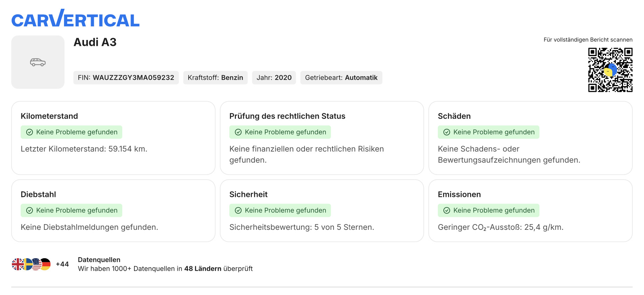This screenshot has width=644, height=295.
Task: Click the Schäden card heading
Action: tap(454, 116)
